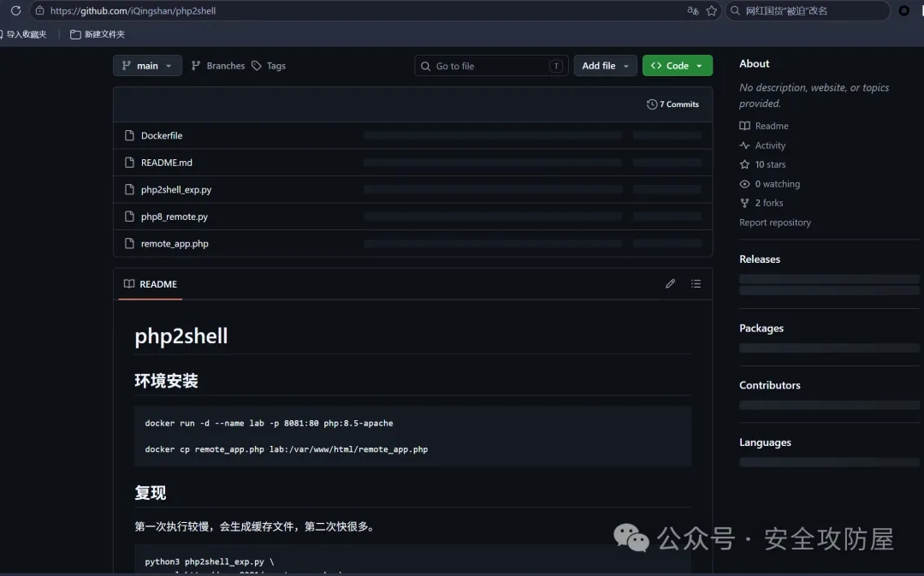This screenshot has width=924, height=576.
Task: Open the main branch dropdown
Action: [147, 65]
